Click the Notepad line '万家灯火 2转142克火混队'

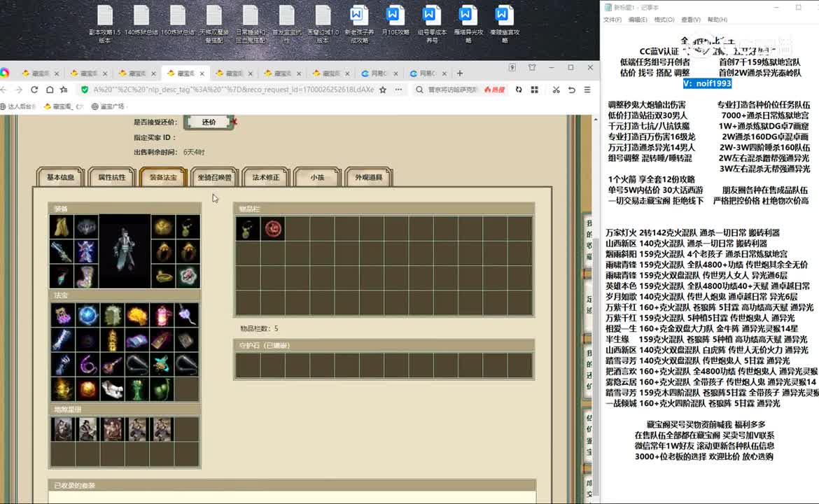click(692, 233)
